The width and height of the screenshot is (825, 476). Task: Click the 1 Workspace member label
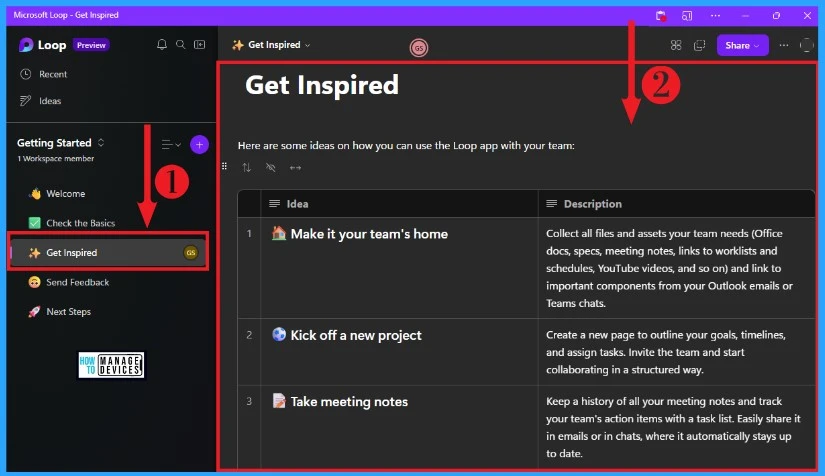click(56, 158)
